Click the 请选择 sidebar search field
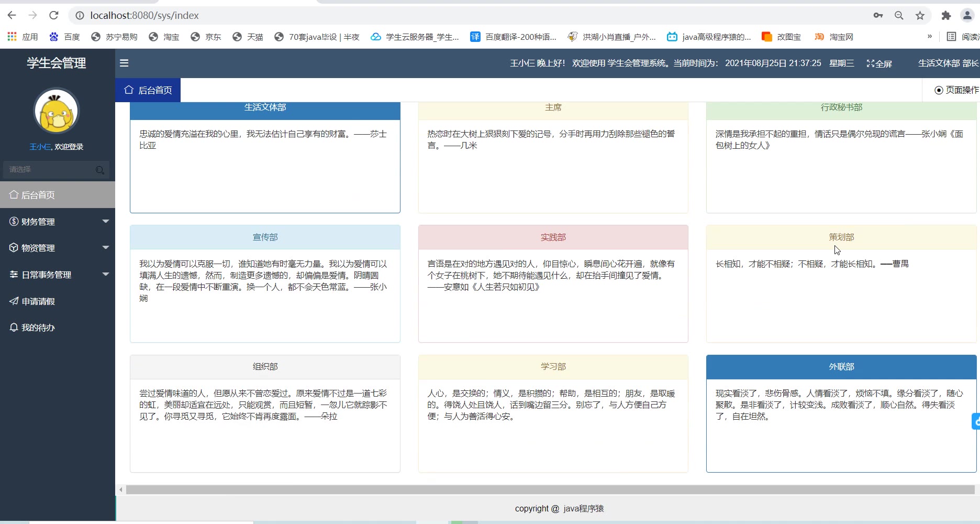Screen dimensions: 980x524 pyautogui.click(x=50, y=170)
